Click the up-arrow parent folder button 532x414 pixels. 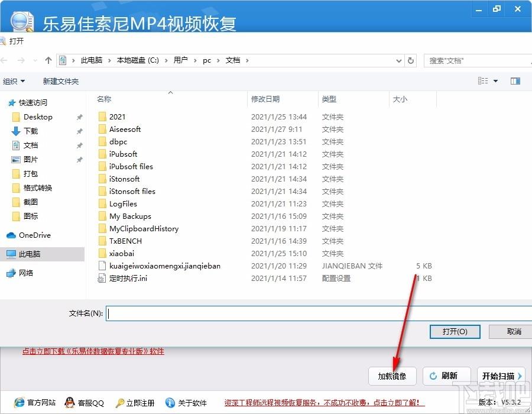click(x=48, y=60)
